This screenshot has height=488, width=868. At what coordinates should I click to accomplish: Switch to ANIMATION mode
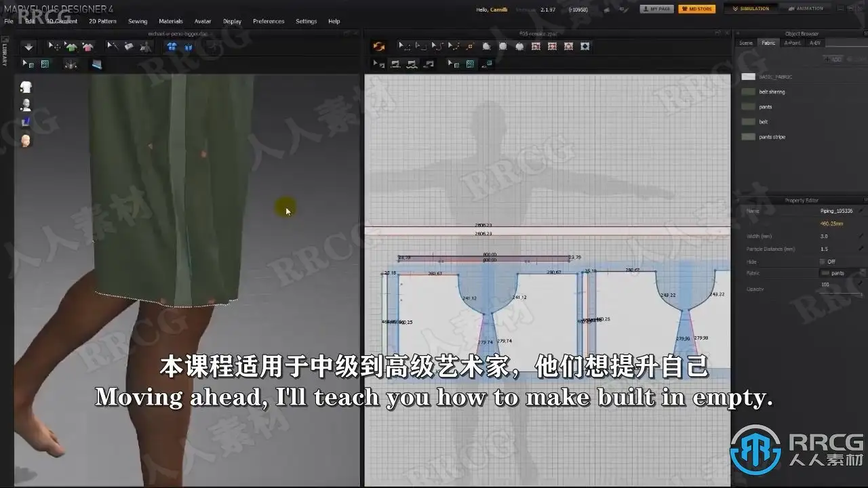806,9
